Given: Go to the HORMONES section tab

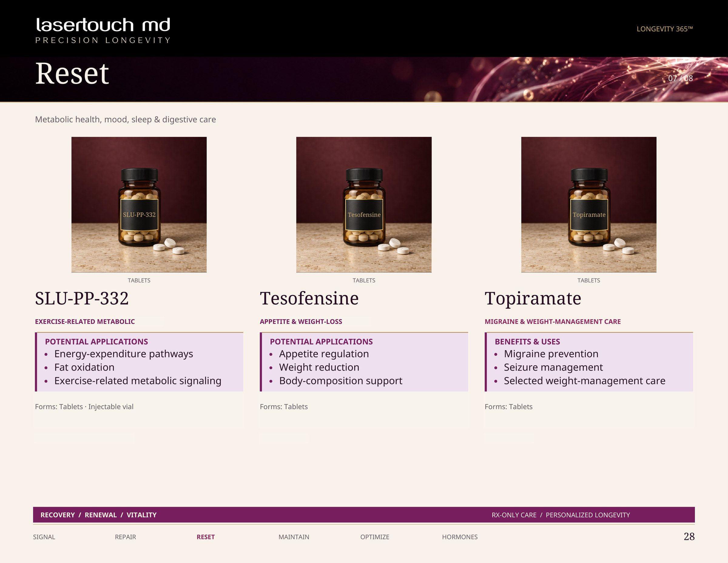Looking at the screenshot, I should coord(460,537).
